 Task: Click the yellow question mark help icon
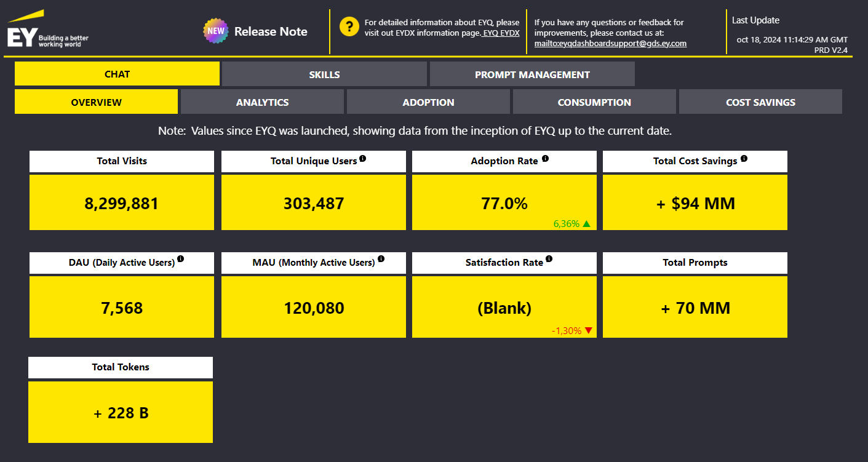point(349,27)
